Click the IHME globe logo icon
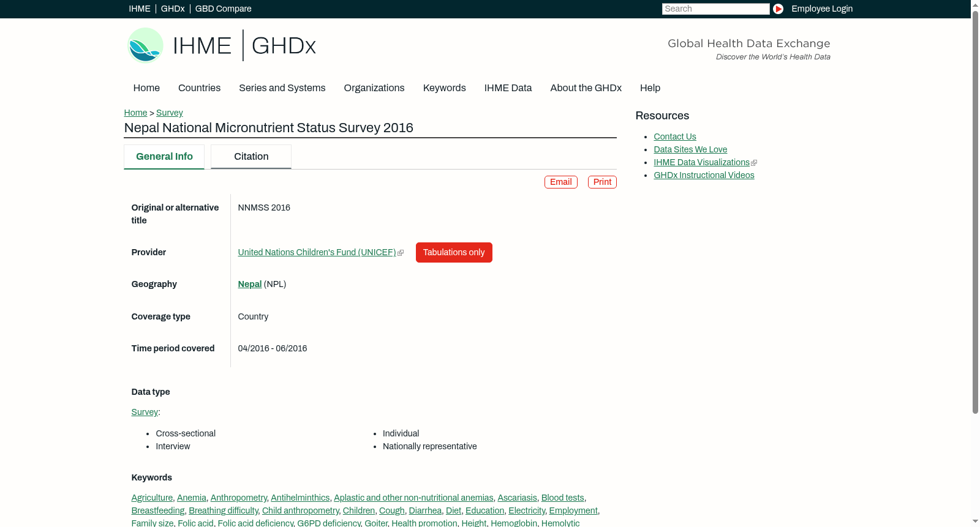The width and height of the screenshot is (980, 527). tap(145, 45)
